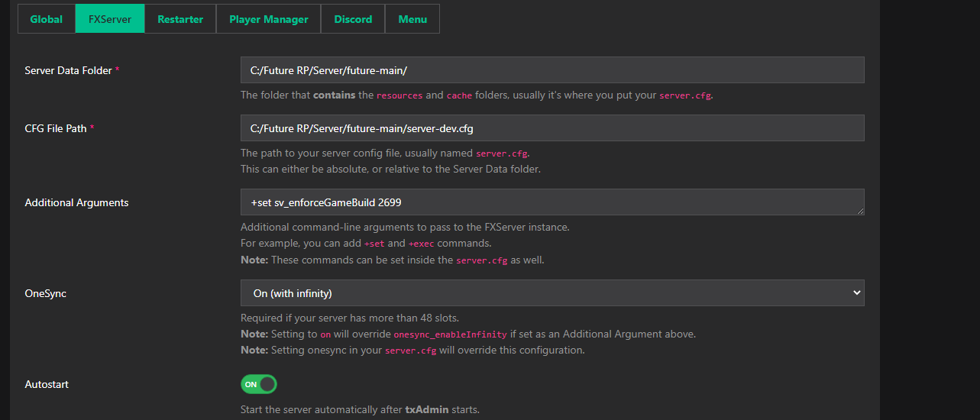Screen dimensions: 980x420
Task: Switch to the Menu tab
Action: point(412,19)
